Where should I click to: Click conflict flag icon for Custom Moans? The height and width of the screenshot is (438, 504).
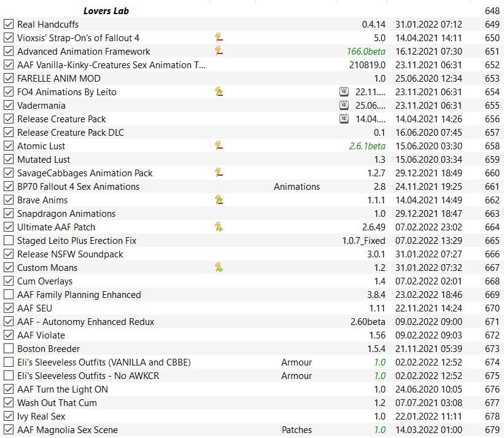click(219, 267)
